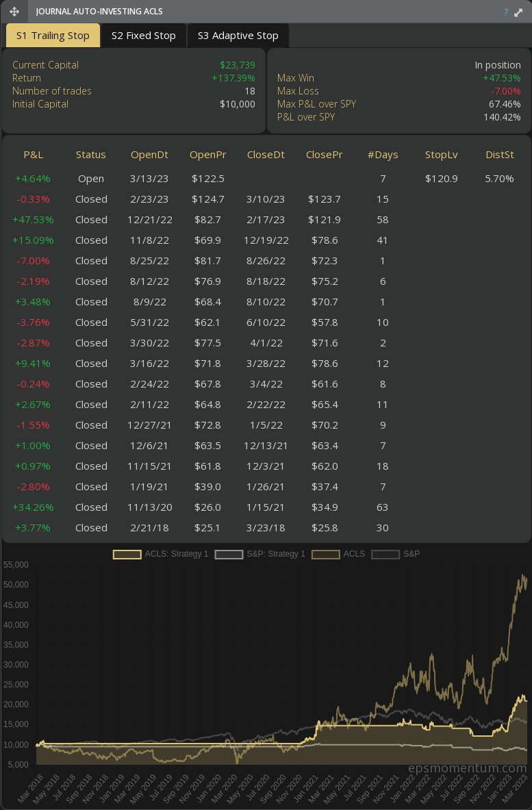Click close price $121.9
Screen dimensions: 532x810
325,220
